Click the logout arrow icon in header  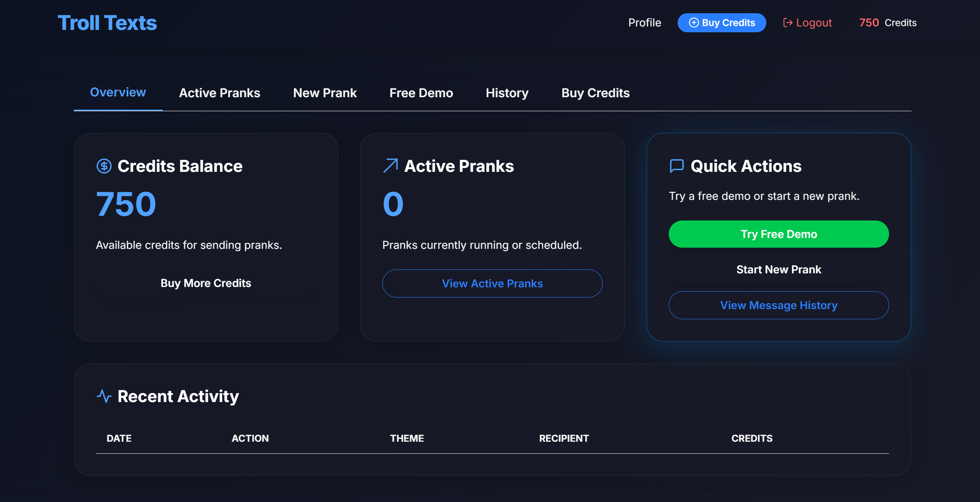tap(788, 23)
